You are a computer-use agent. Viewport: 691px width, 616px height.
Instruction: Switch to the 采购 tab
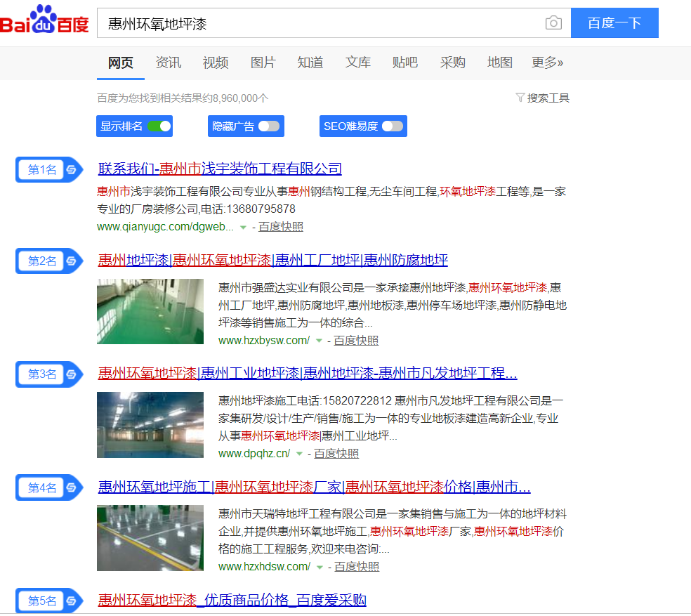tap(452, 63)
